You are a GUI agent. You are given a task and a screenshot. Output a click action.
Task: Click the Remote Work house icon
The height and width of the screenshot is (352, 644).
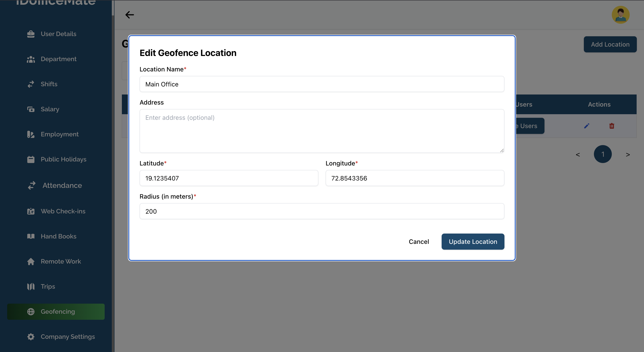pyautogui.click(x=31, y=261)
